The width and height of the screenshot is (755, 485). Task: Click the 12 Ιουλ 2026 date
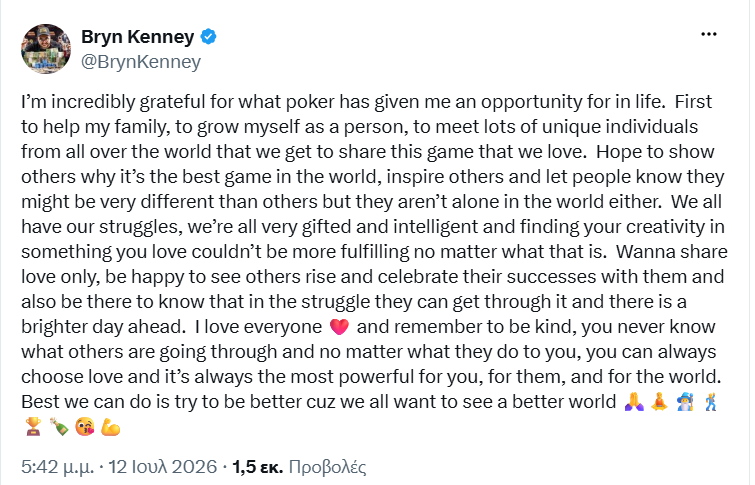click(x=163, y=467)
